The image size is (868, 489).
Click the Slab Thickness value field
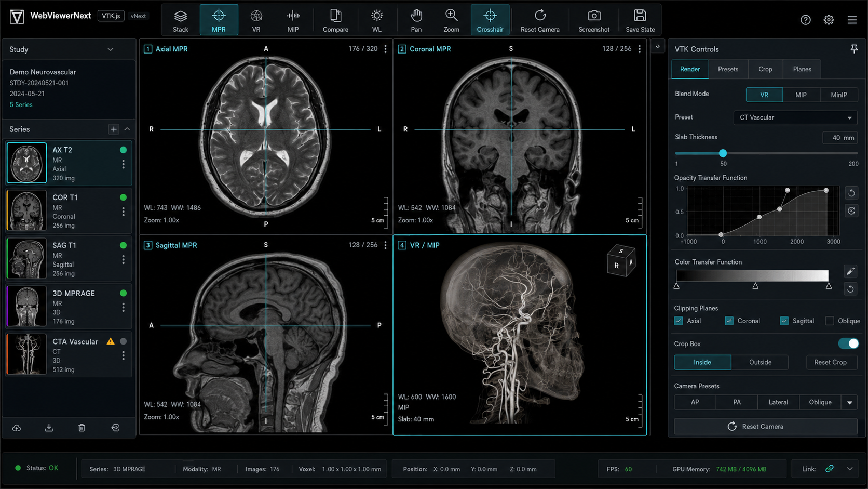[840, 138]
